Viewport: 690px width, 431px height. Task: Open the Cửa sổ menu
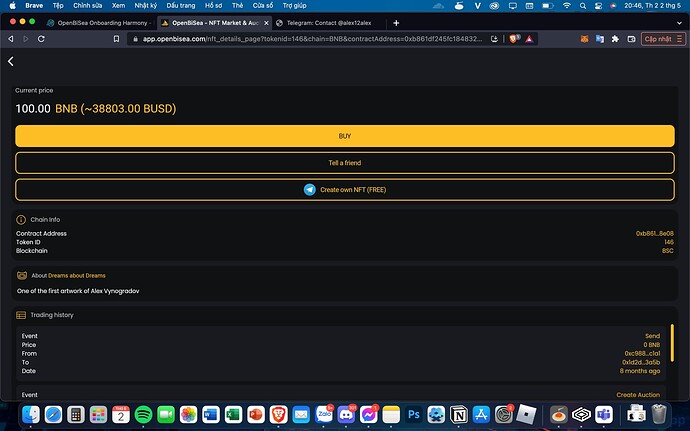coord(263,6)
